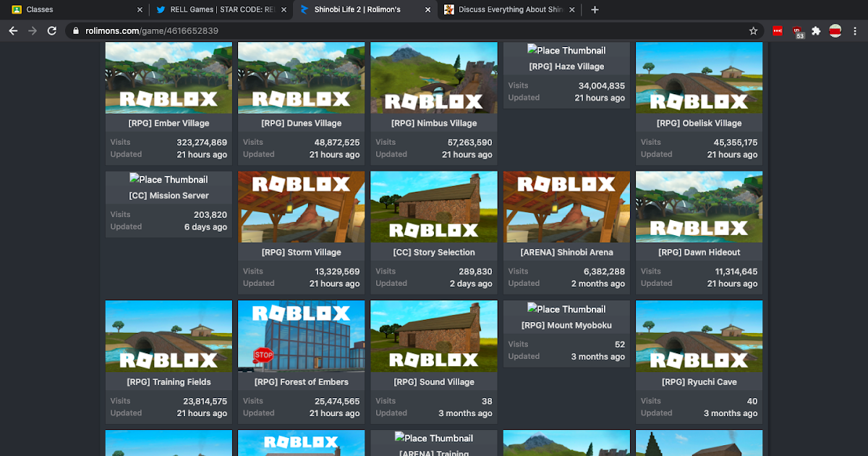The image size is (868, 456).
Task: Select Dunes Village visits 48,872,525
Action: pos(337,143)
